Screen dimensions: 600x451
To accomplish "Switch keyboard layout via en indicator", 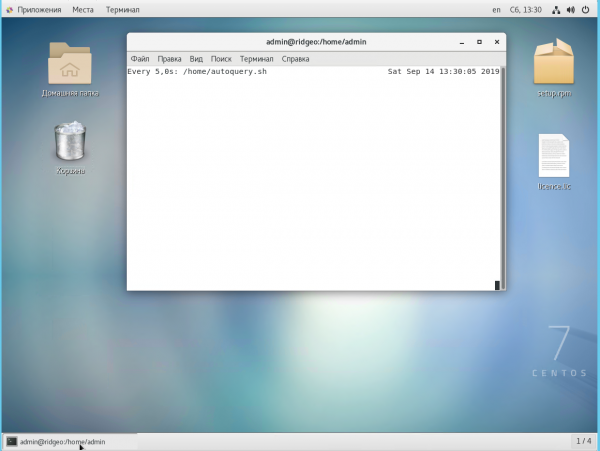I will point(496,10).
